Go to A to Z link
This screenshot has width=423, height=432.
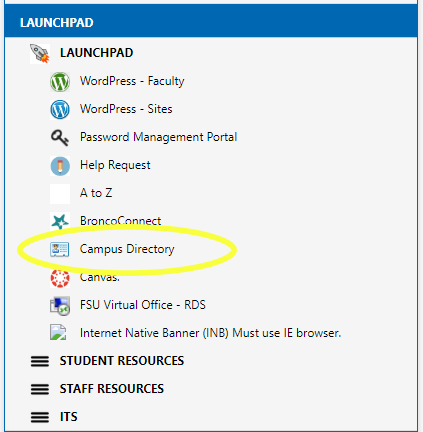96,193
